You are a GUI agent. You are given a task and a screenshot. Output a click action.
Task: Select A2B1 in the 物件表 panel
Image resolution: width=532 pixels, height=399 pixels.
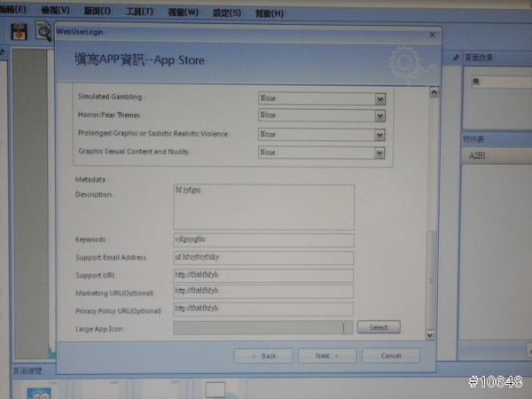pyautogui.click(x=497, y=156)
